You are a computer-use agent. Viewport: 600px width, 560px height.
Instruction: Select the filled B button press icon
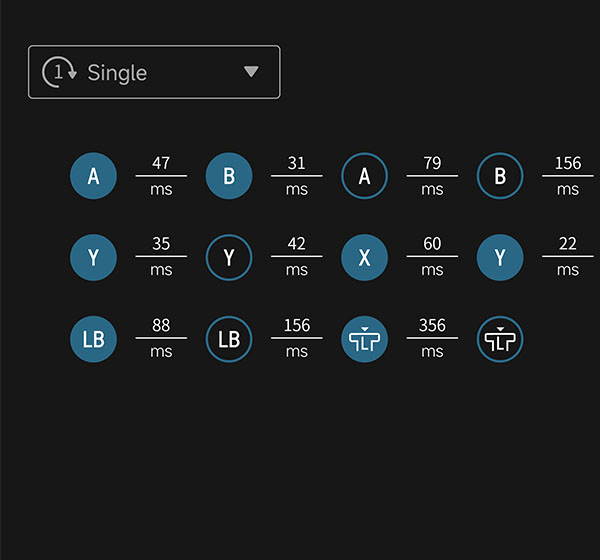coord(229,176)
